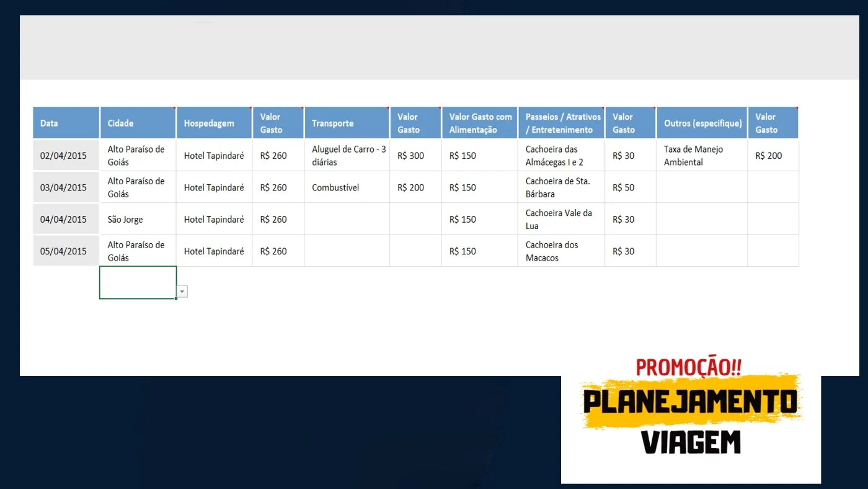868x489 pixels.
Task: Select R$ 200 next to Combustível
Action: 416,187
